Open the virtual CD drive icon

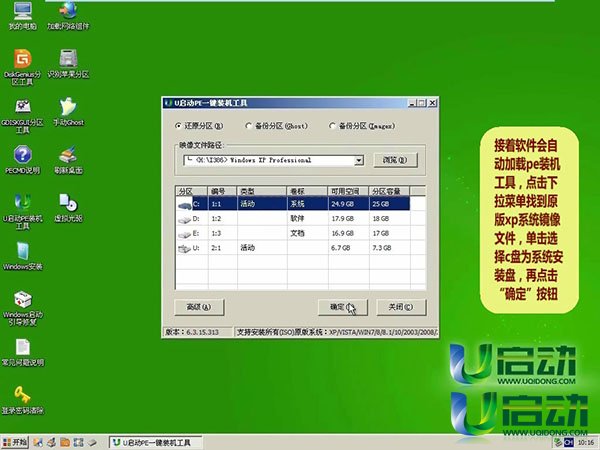[68, 208]
